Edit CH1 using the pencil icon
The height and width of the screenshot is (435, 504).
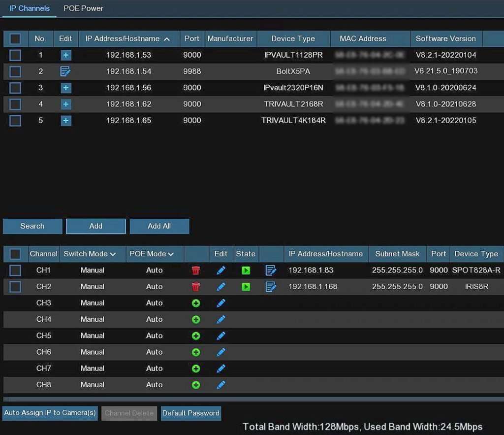pyautogui.click(x=221, y=270)
